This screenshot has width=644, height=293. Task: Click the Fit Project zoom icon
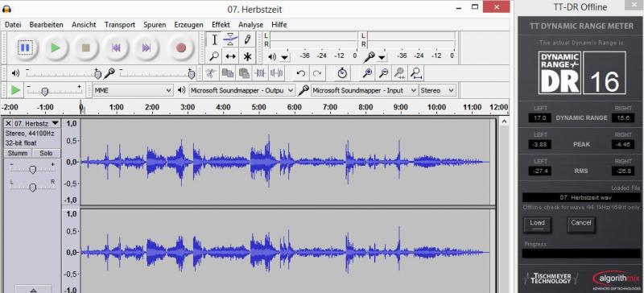coord(416,73)
